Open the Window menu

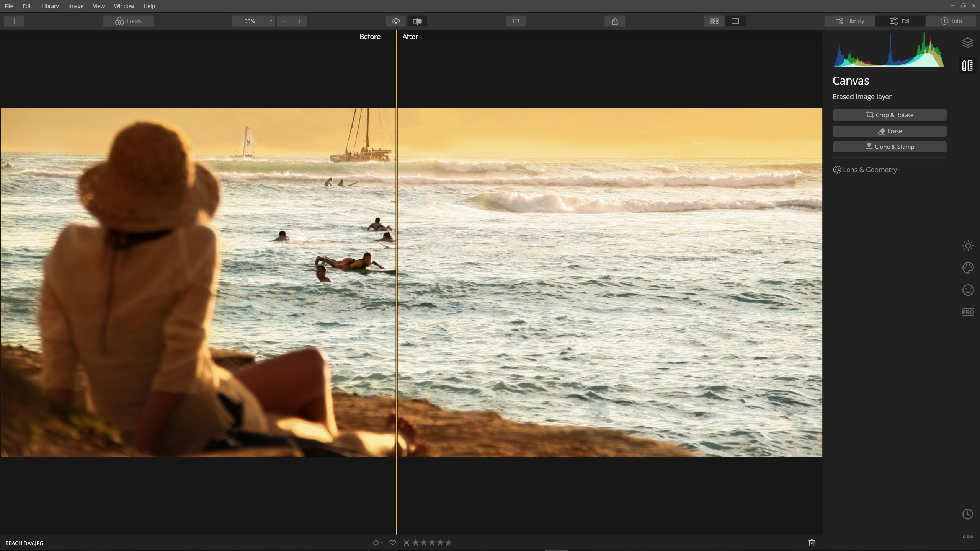[124, 6]
